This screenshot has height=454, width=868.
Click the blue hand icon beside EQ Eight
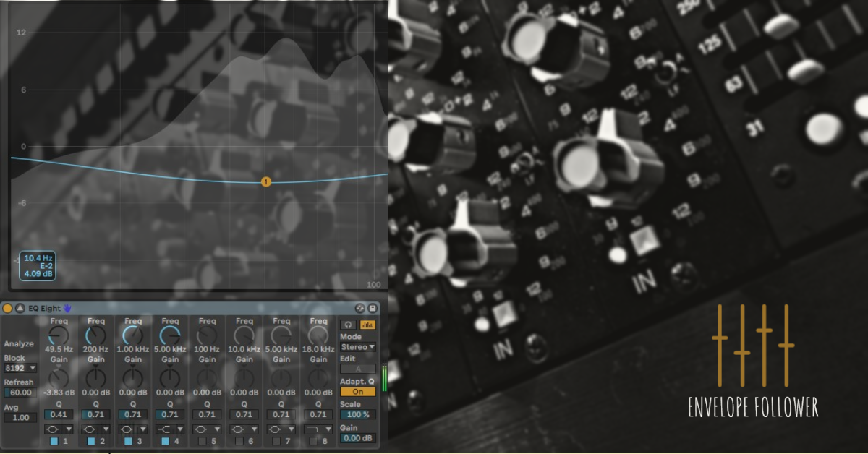point(67,308)
